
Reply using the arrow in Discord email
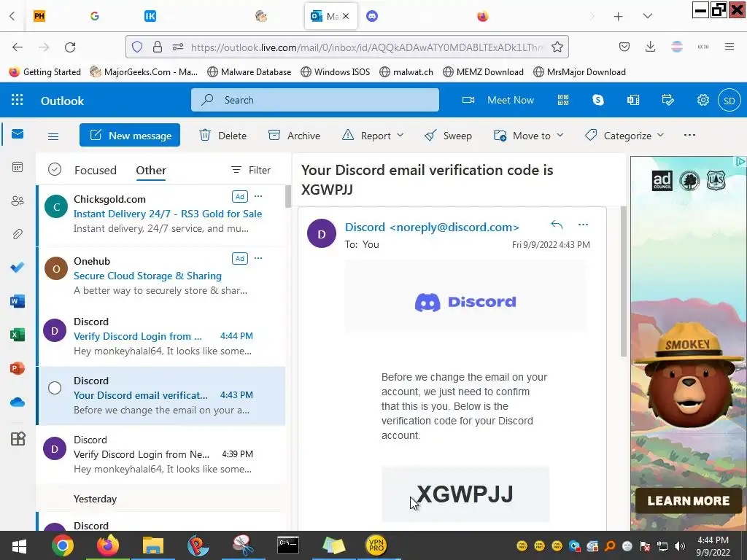(x=557, y=225)
